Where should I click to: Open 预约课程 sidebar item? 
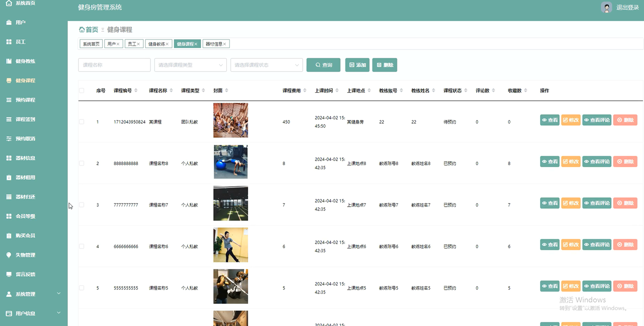click(x=25, y=100)
